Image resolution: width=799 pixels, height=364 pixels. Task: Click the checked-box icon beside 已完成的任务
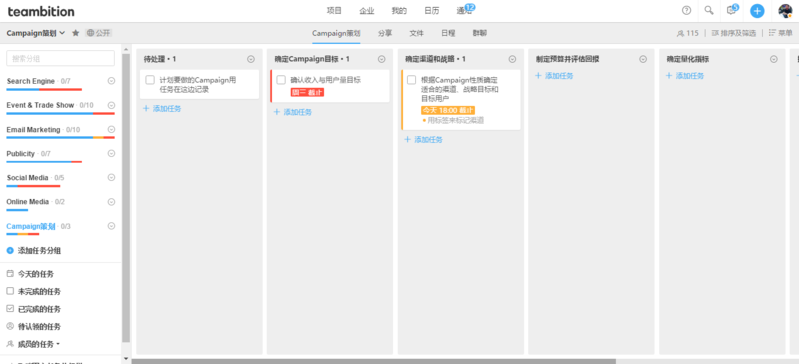10,309
